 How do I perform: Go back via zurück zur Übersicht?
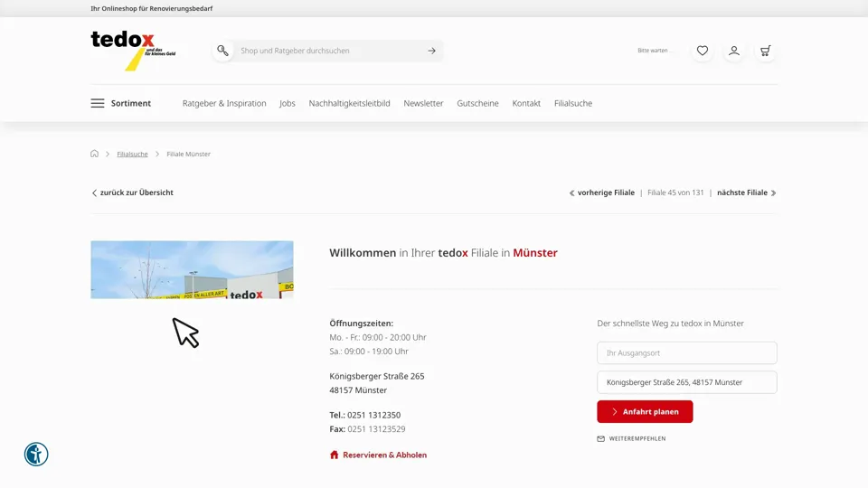(132, 192)
